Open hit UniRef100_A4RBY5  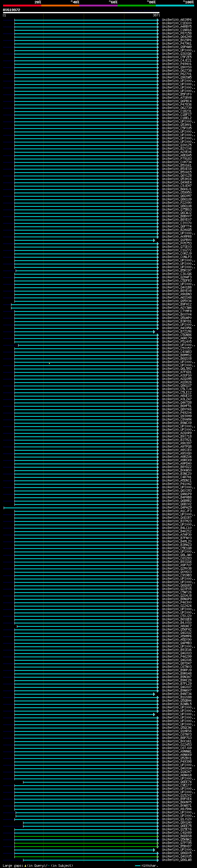coord(176,26)
